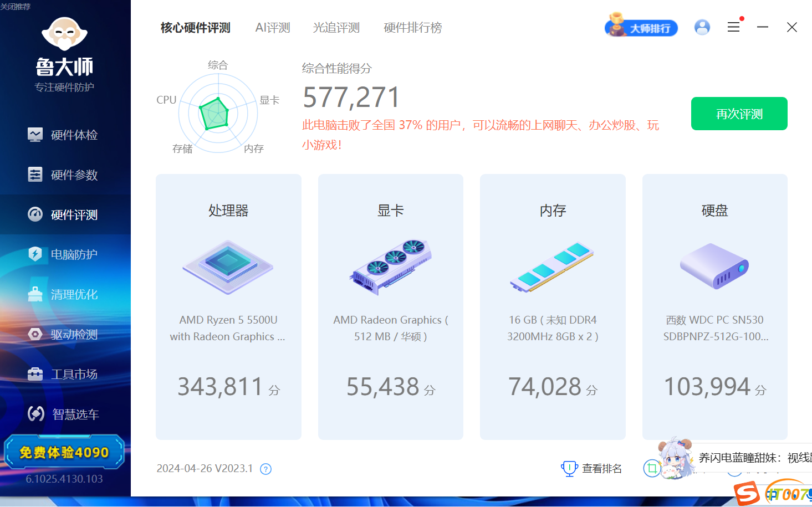Click the graphics card illustration

[391, 267]
